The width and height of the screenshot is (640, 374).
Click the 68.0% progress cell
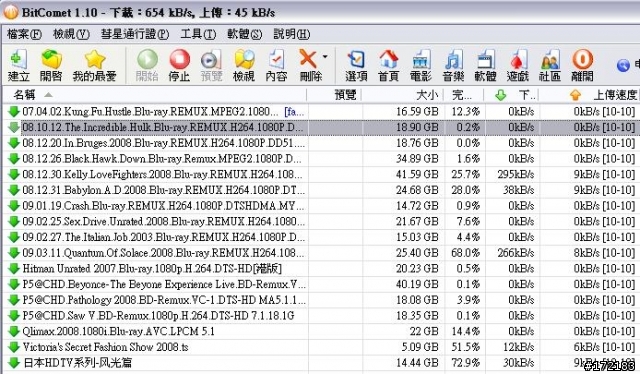click(x=465, y=253)
